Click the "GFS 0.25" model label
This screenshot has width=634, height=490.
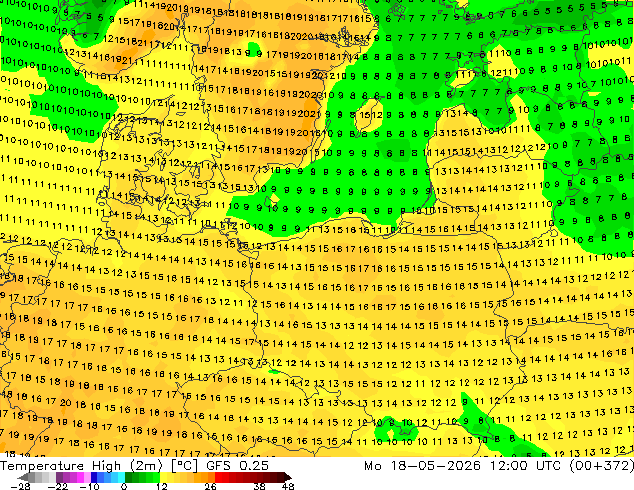click(237, 466)
